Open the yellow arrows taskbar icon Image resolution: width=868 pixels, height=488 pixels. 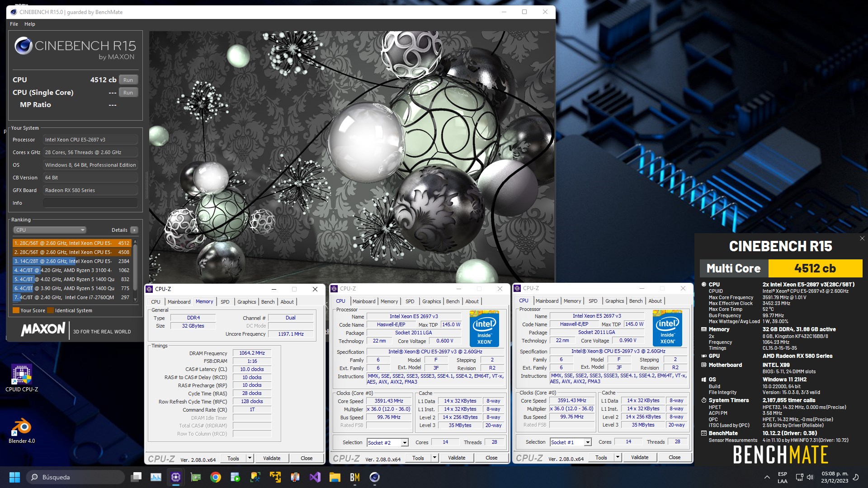coord(275,477)
